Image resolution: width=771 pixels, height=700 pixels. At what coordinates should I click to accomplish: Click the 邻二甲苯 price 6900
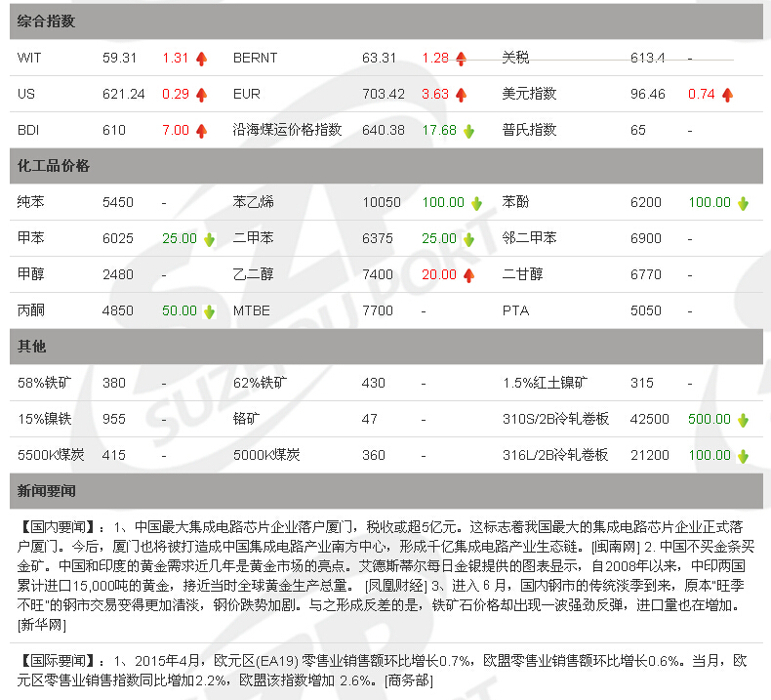tap(646, 238)
